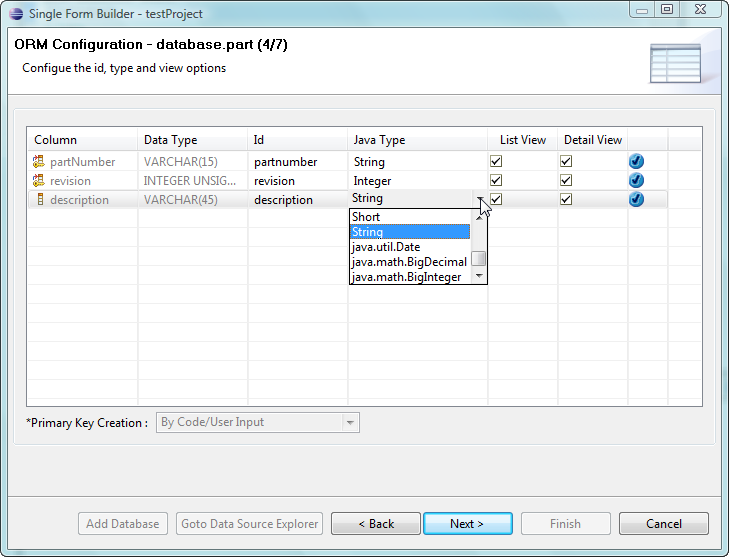Click the blue check icon in description row
Image resolution: width=729 pixels, height=557 pixels.
(x=636, y=200)
